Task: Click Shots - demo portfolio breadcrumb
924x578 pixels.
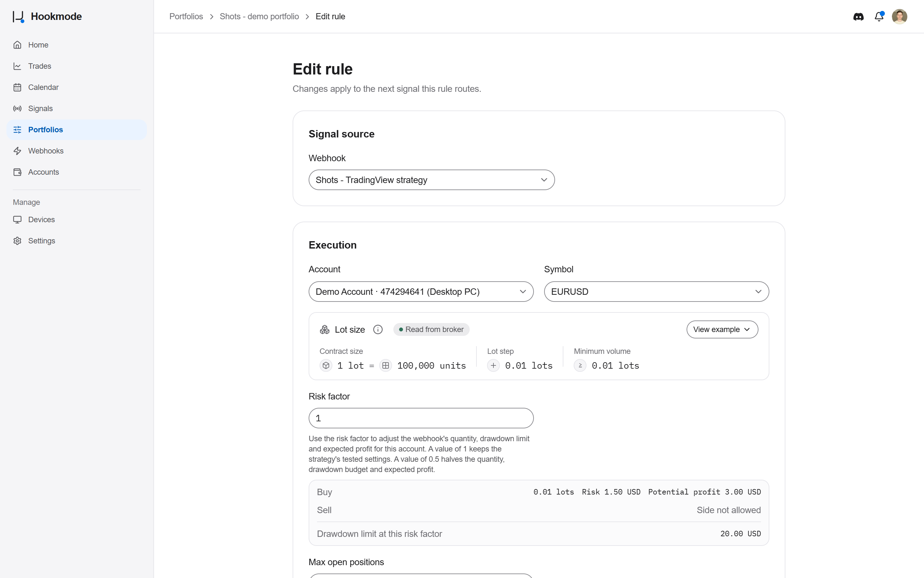Action: pyautogui.click(x=259, y=16)
